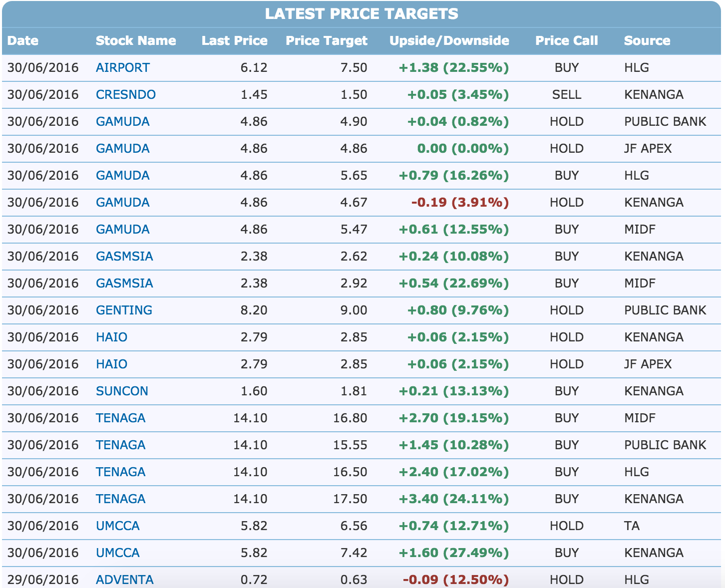This screenshot has width=725, height=588.
Task: Select the 29/06/2016 date cell
Action: pos(43,580)
